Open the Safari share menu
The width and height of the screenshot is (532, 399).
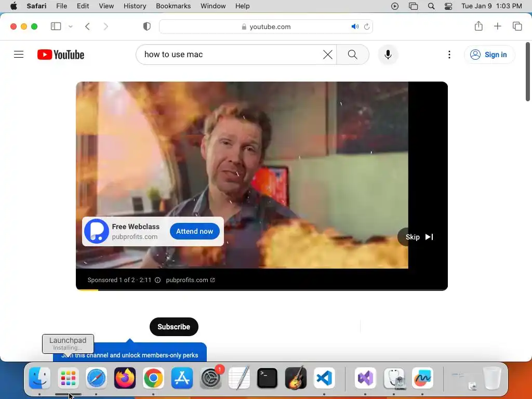478,26
